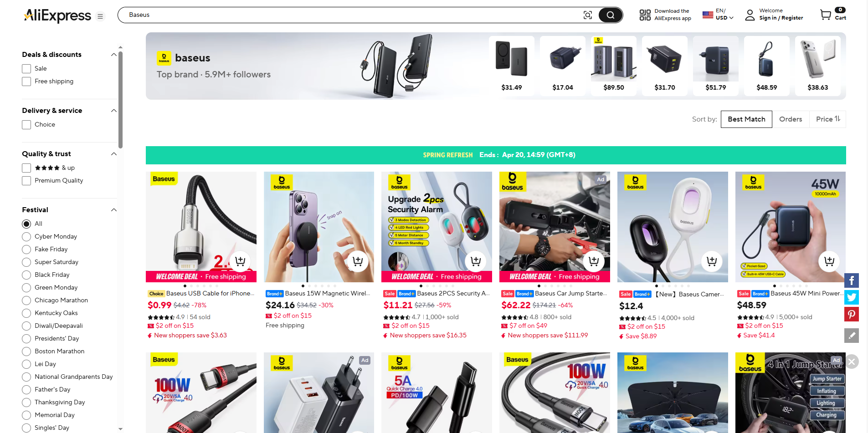This screenshot has width=868, height=433.
Task: Click the magnifier search button
Action: point(610,15)
